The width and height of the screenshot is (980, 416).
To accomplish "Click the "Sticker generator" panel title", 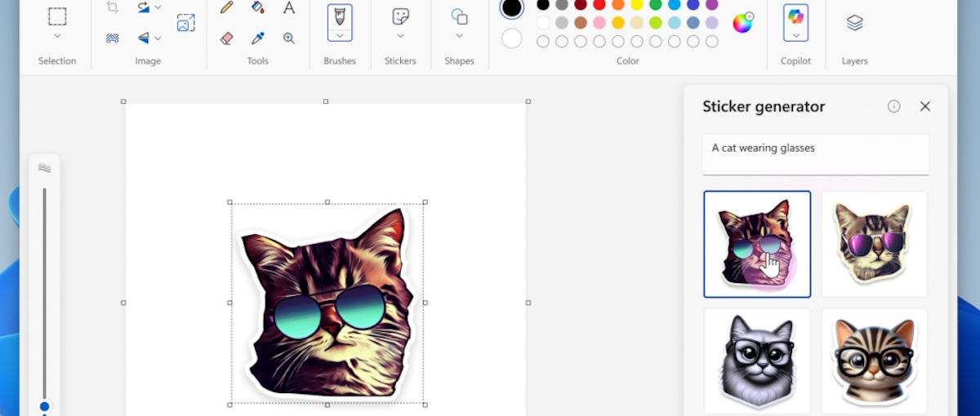I will 764,106.
